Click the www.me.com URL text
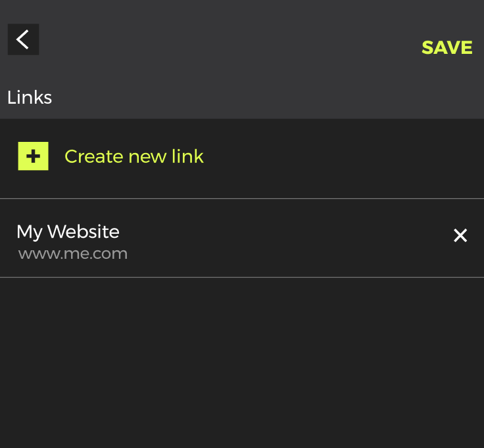Screen dimensions: 484x448 point(73,254)
